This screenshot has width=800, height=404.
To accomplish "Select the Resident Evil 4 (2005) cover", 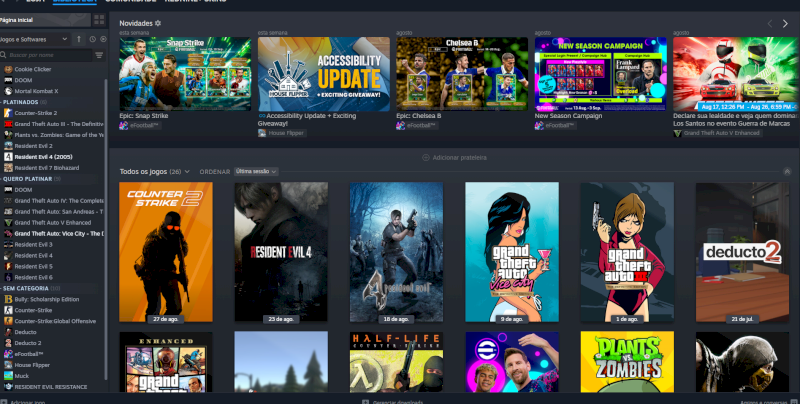I will point(396,252).
